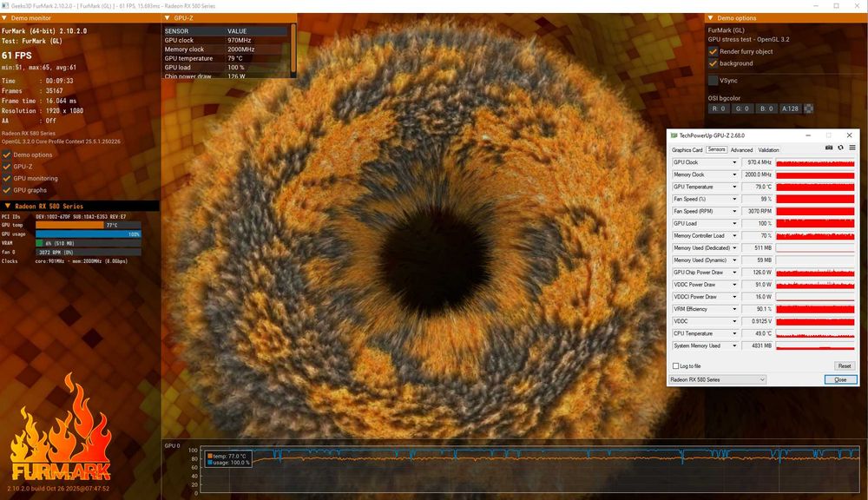Close GPU-Z window with X
868x500 pixels.
coord(849,135)
